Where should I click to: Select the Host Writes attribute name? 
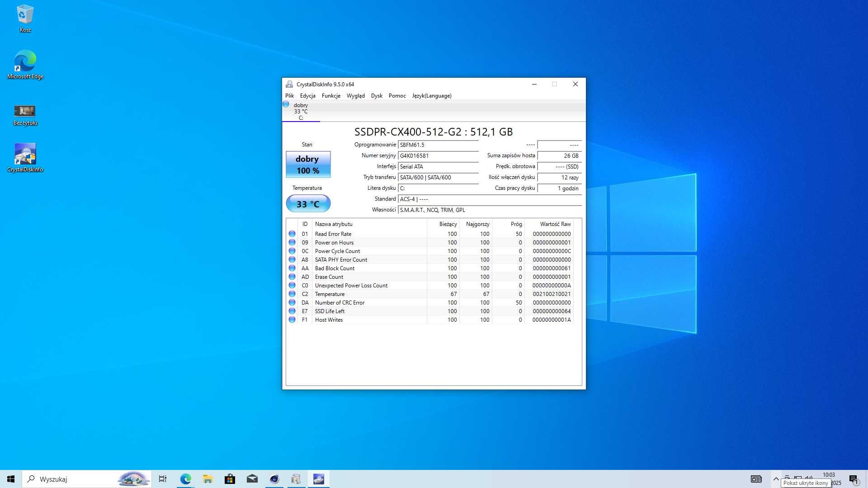[329, 320]
